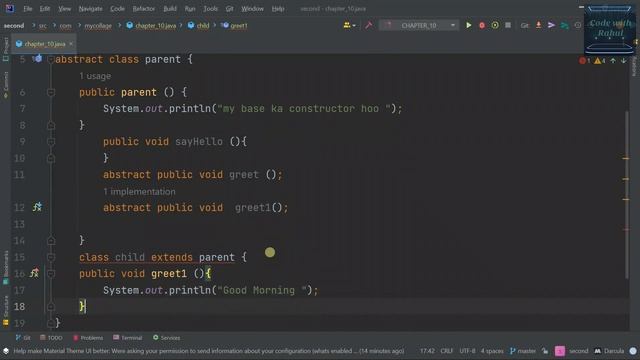Click the mycollage breadcrumb

98,26
